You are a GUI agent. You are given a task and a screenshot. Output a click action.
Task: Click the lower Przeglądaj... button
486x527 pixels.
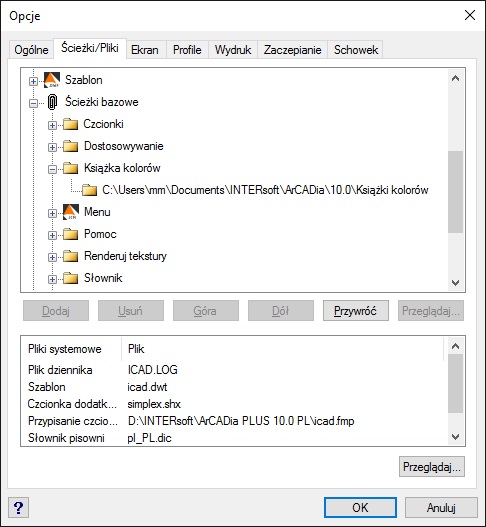point(432,467)
